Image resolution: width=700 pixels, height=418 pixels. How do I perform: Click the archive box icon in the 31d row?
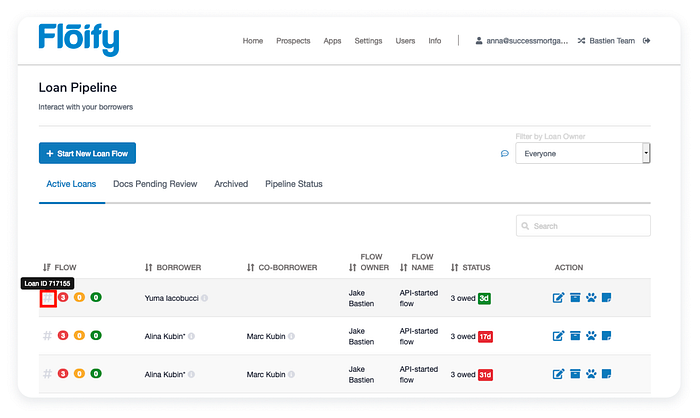pos(575,374)
